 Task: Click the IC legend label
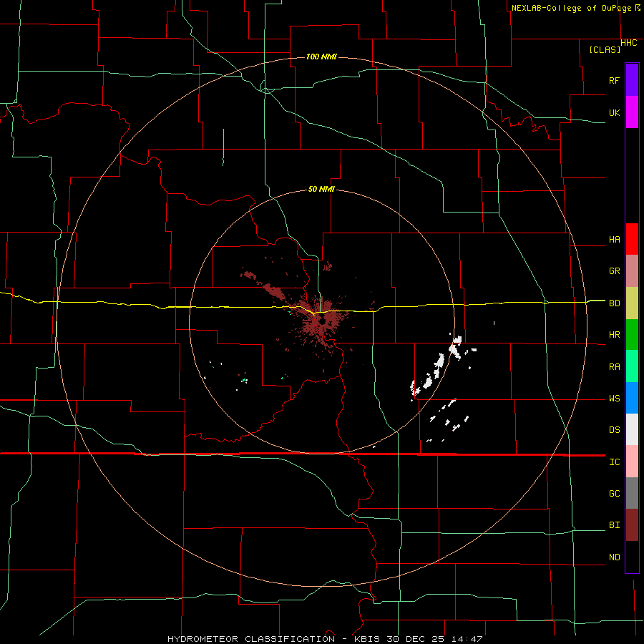coord(614,462)
